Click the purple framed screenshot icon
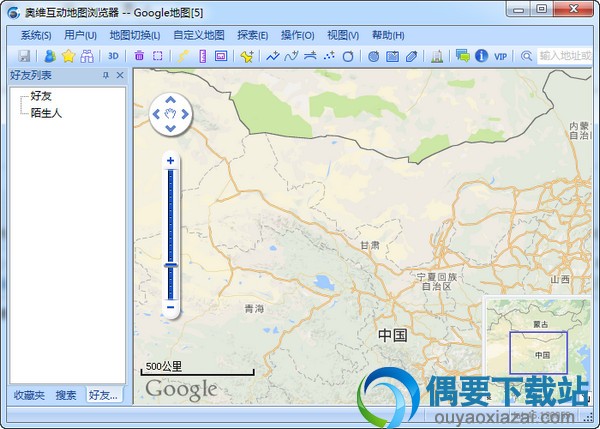Screen dimensions: 600x429 (x=221, y=56)
